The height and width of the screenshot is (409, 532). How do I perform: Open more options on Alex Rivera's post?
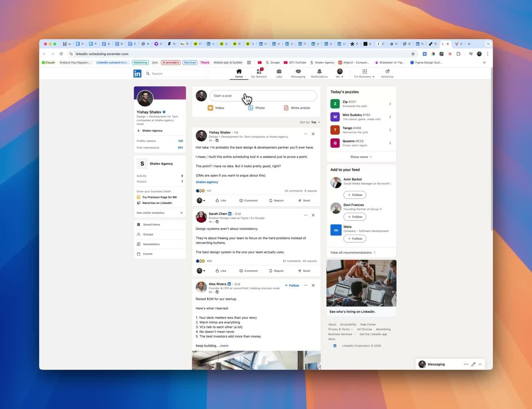tap(305, 285)
